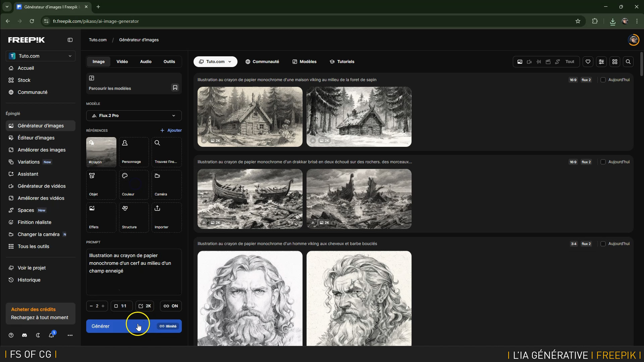Switch to grid view icon
Image resolution: width=644 pixels, height=362 pixels.
pyautogui.click(x=615, y=62)
